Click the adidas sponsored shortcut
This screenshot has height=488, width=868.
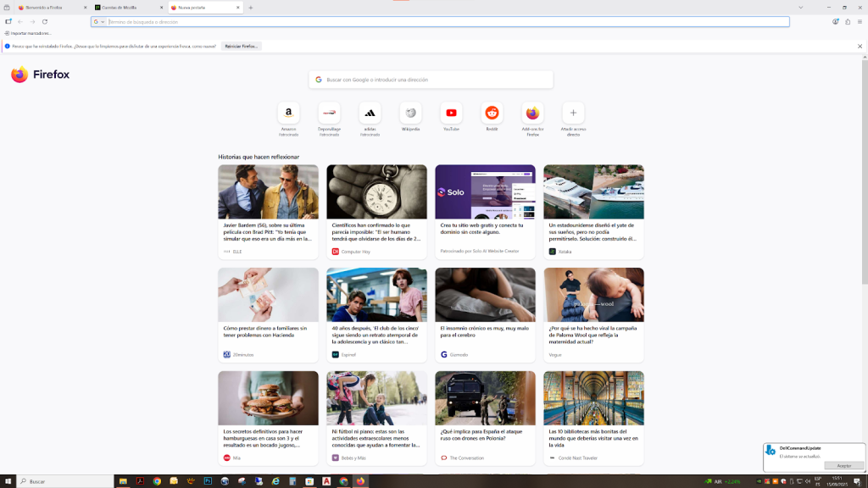click(370, 113)
